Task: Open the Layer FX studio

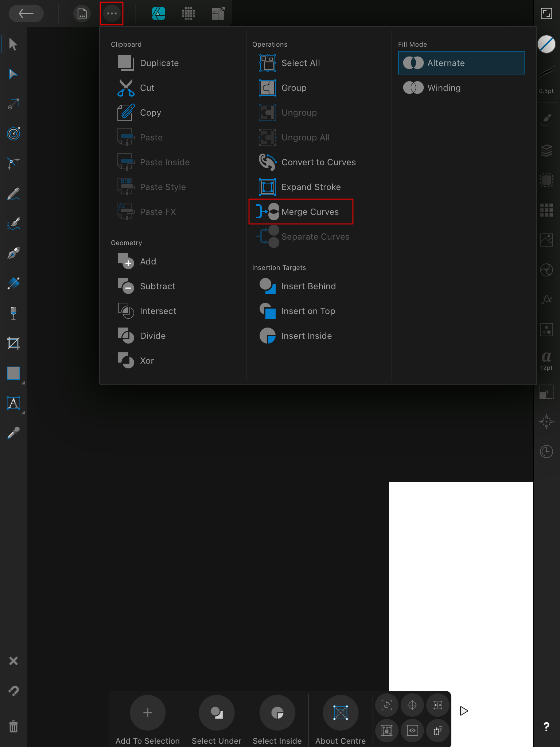Action: pyautogui.click(x=547, y=300)
